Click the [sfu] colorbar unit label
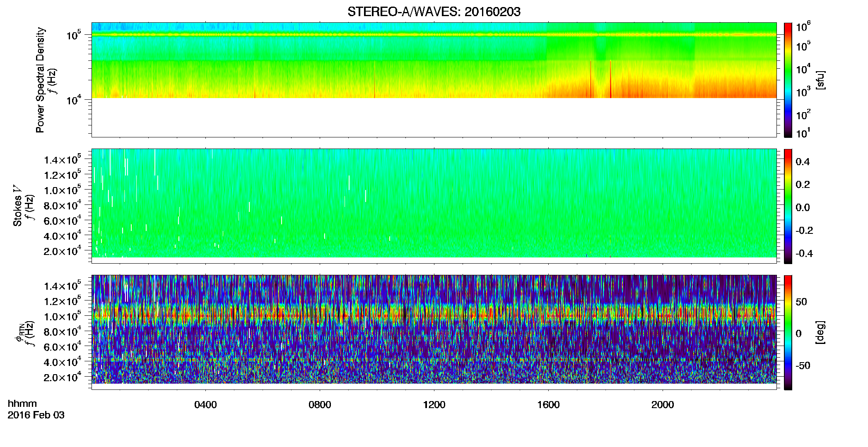868x447 pixels. pos(820,80)
